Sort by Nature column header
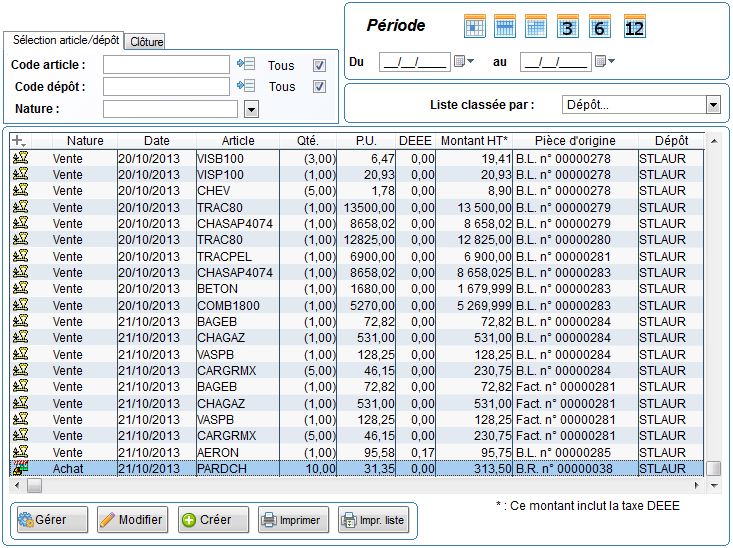The height and width of the screenshot is (548, 733). (85, 141)
